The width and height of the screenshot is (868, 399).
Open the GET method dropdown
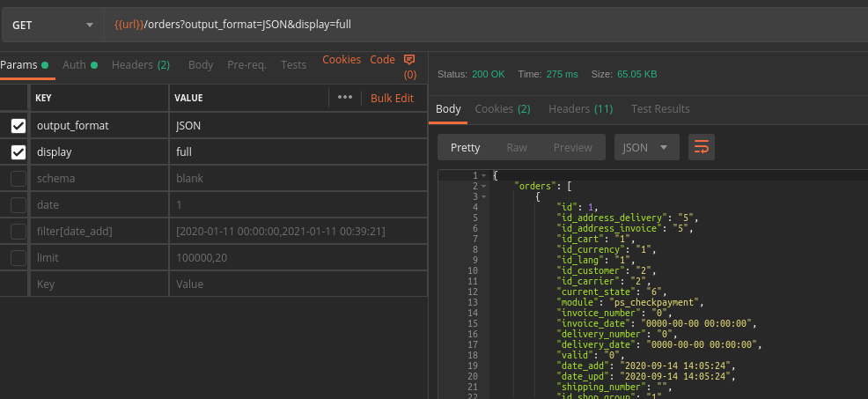53,25
